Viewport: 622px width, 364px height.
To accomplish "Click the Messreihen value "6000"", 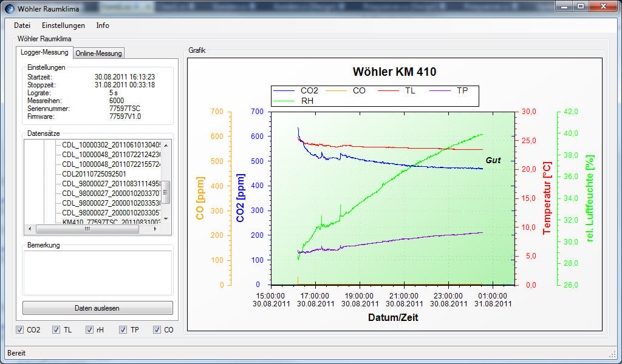I will 117,101.
